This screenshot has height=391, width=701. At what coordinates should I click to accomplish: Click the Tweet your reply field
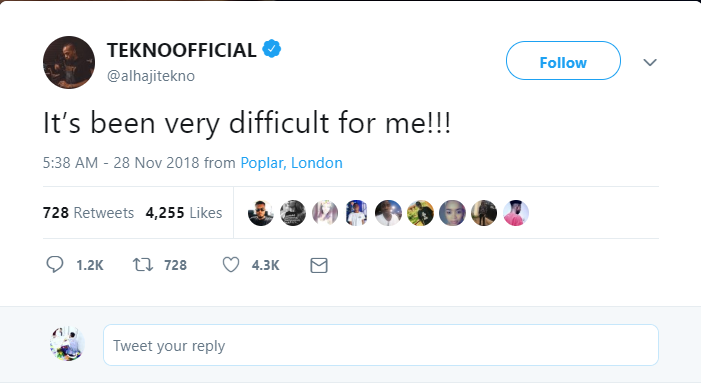point(381,345)
